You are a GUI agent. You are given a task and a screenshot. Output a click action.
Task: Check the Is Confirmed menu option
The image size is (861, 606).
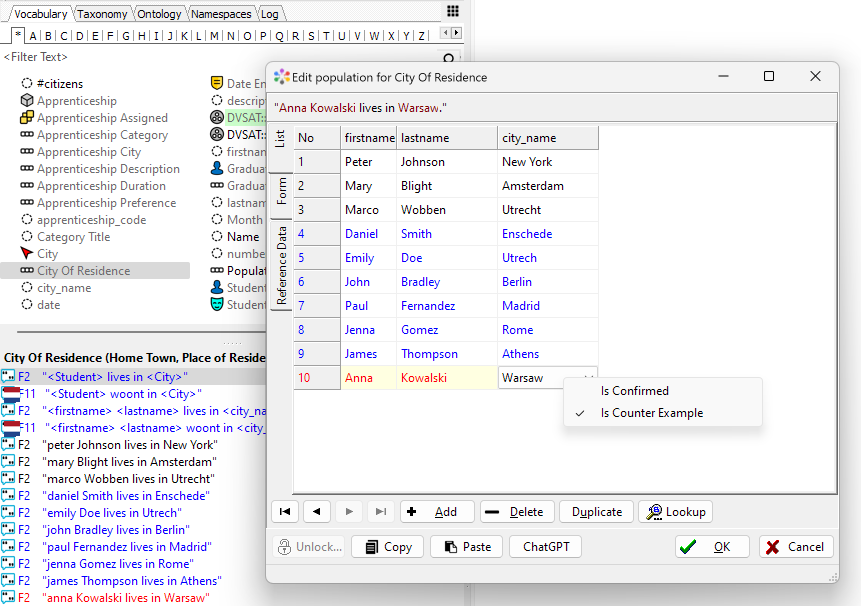634,391
